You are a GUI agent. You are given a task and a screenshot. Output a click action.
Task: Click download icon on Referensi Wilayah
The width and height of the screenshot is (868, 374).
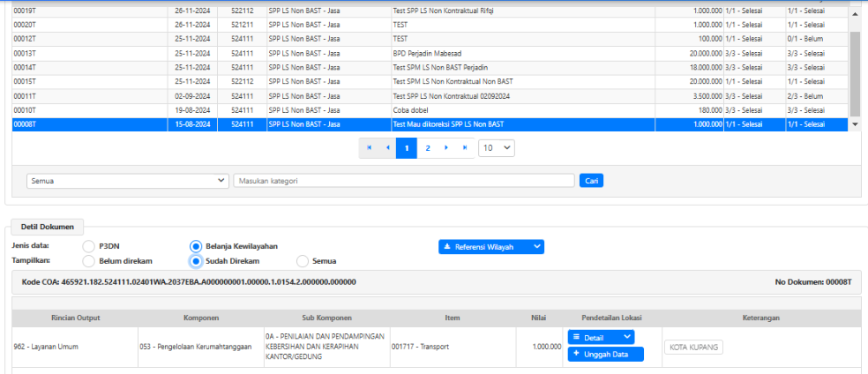click(447, 247)
